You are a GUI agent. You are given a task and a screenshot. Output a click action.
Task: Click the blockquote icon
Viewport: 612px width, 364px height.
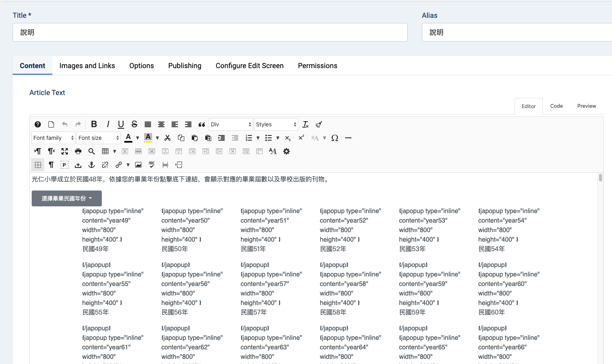click(202, 124)
